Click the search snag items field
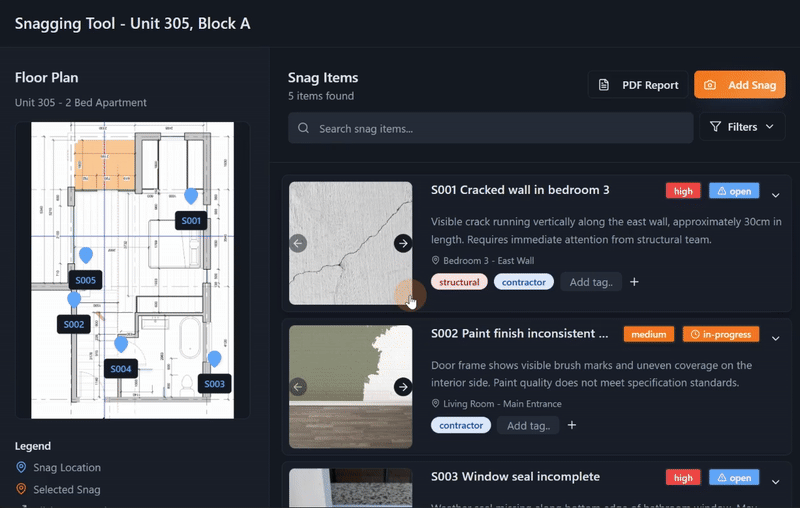Screen dimensions: 800x508 [x=491, y=128]
